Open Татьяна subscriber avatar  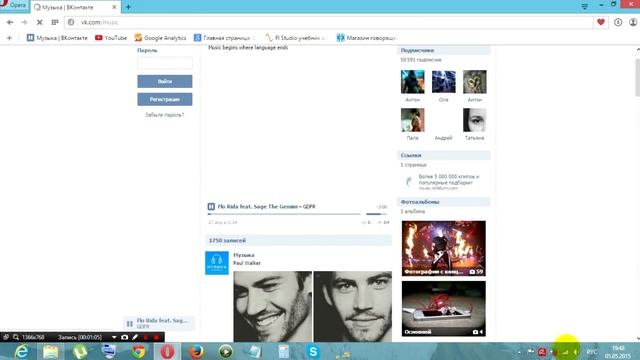click(x=475, y=120)
